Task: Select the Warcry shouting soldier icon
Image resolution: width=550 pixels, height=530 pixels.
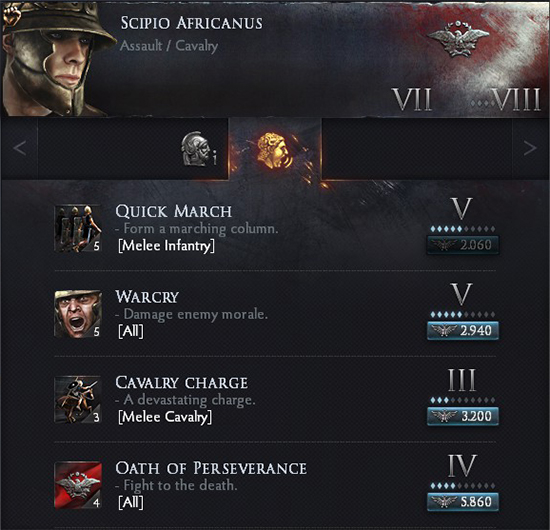Action: [78, 314]
